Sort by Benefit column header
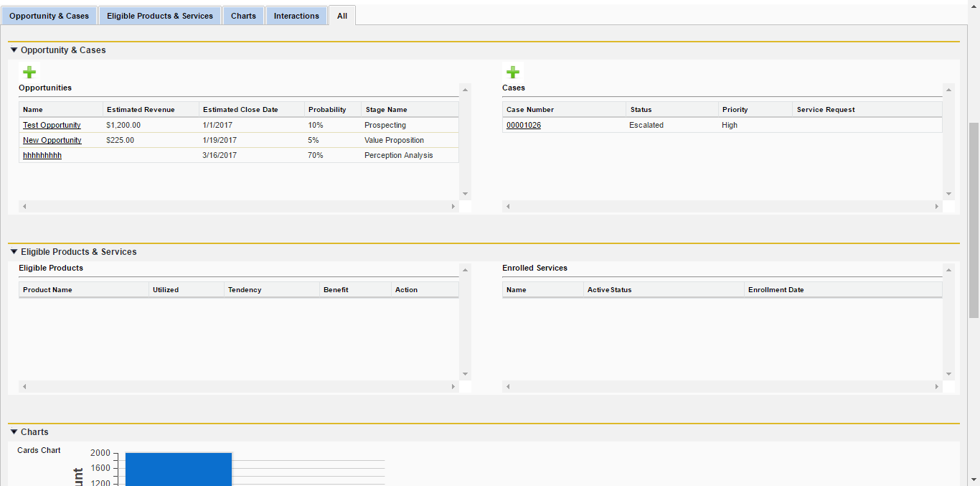Viewport: 980px width, 486px height. pyautogui.click(x=355, y=290)
